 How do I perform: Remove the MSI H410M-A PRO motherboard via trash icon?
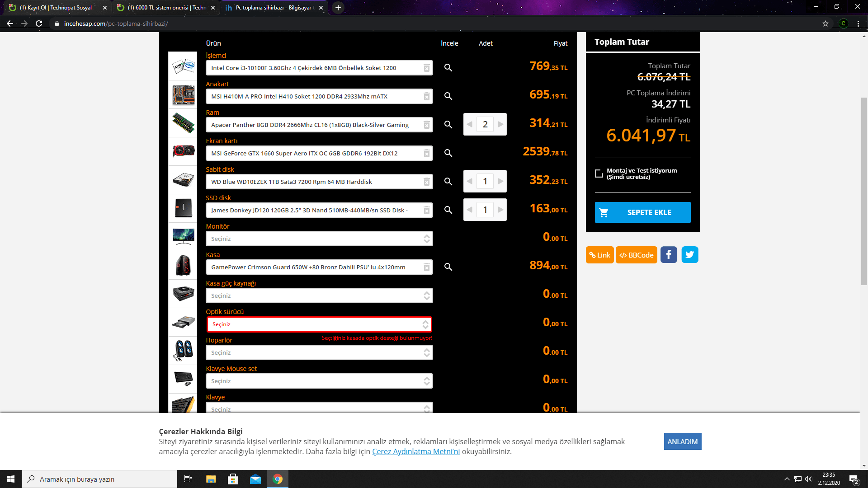426,96
